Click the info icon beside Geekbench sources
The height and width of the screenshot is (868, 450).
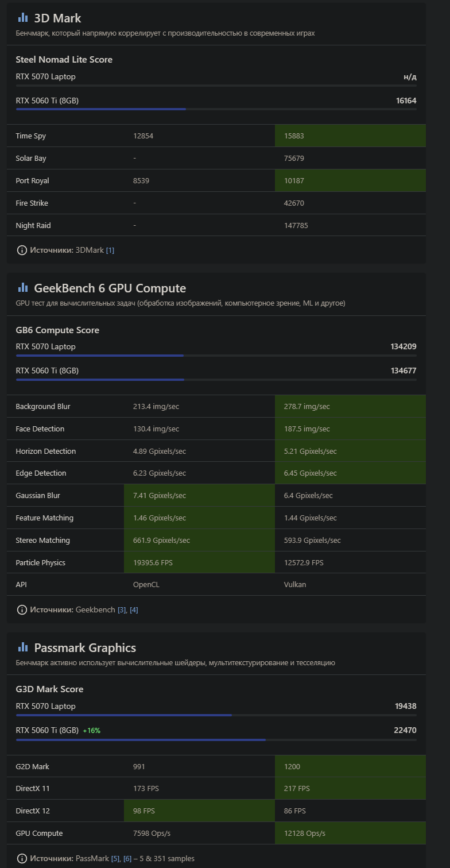[x=22, y=609]
